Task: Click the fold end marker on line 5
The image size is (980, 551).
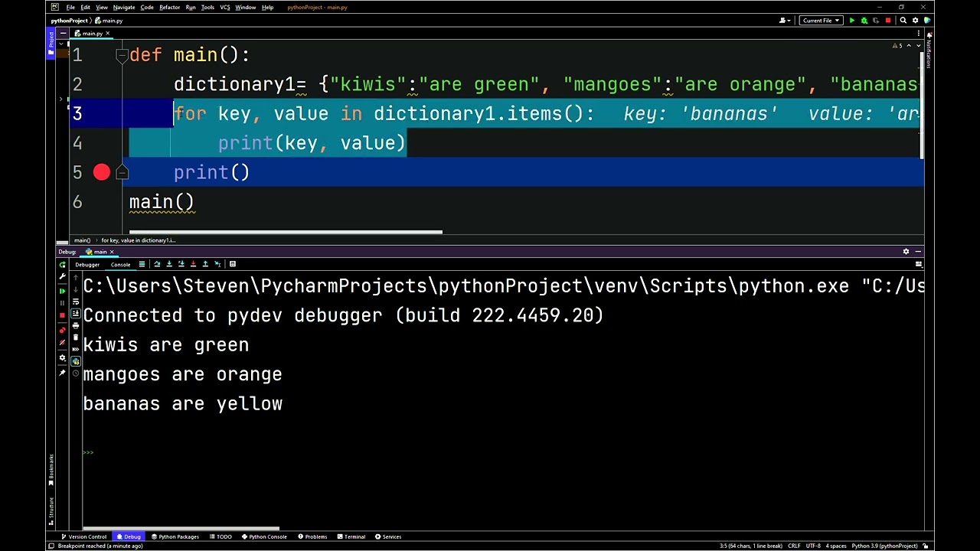Action: click(x=122, y=173)
